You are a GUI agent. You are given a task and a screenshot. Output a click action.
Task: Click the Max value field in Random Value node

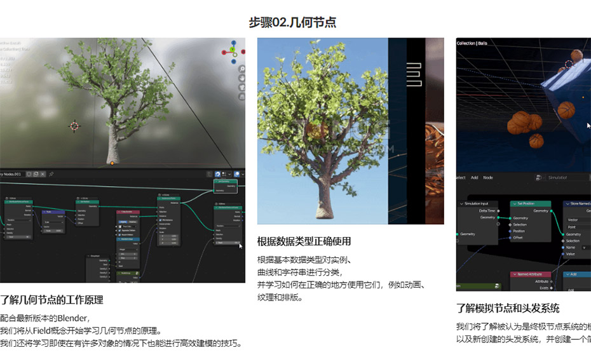click(x=128, y=258)
